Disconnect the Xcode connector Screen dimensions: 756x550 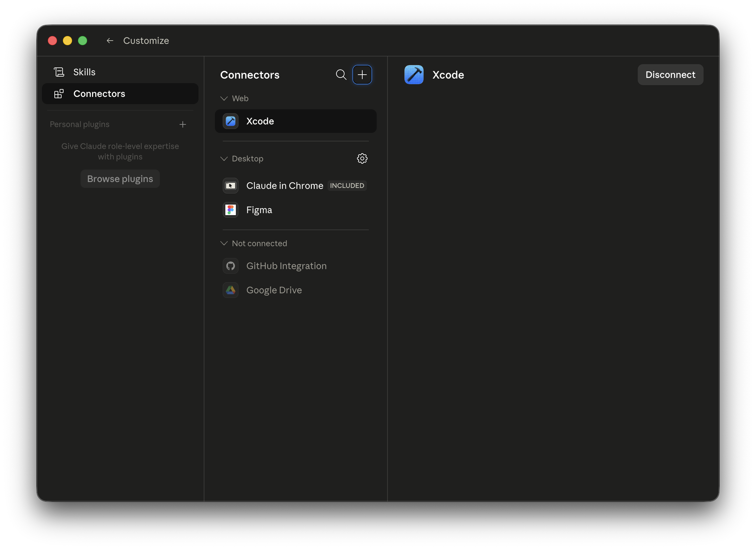coord(670,75)
